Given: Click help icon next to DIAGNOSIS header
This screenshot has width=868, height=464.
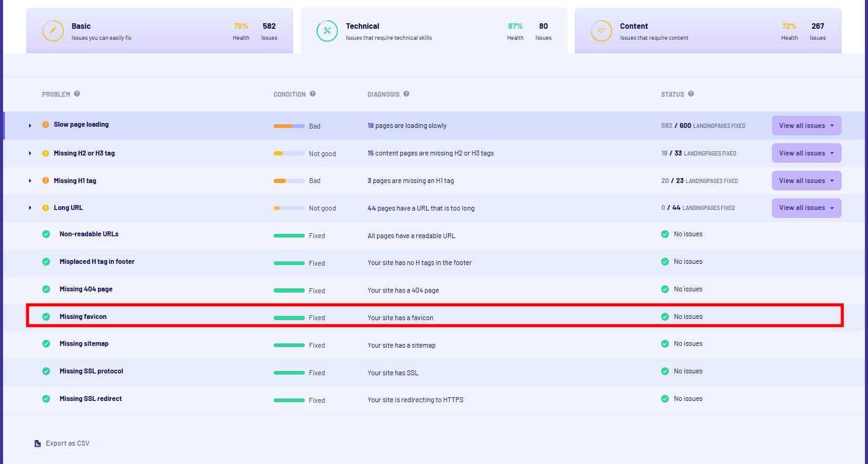Looking at the screenshot, I should 406,94.
